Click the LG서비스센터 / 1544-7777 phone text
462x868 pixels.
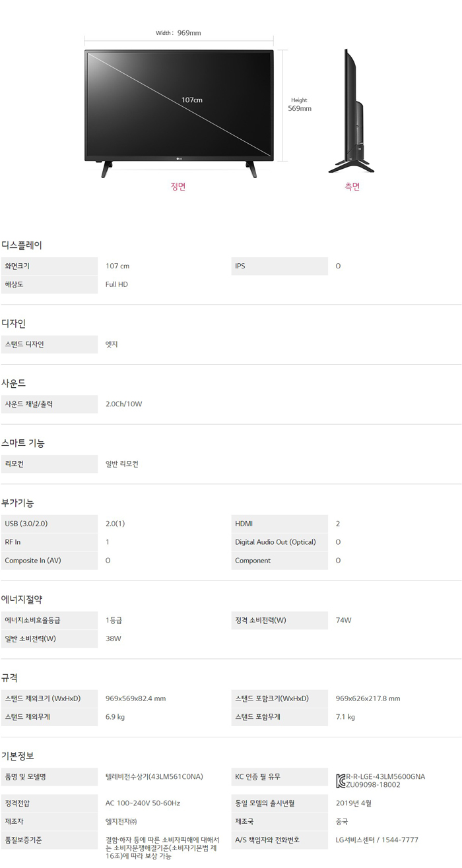point(377,840)
